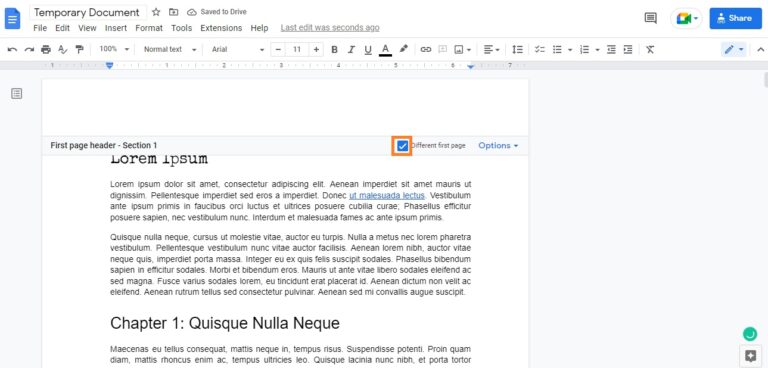This screenshot has width=768, height=368.
Task: Select the Paint format roller icon
Action: (x=79, y=49)
